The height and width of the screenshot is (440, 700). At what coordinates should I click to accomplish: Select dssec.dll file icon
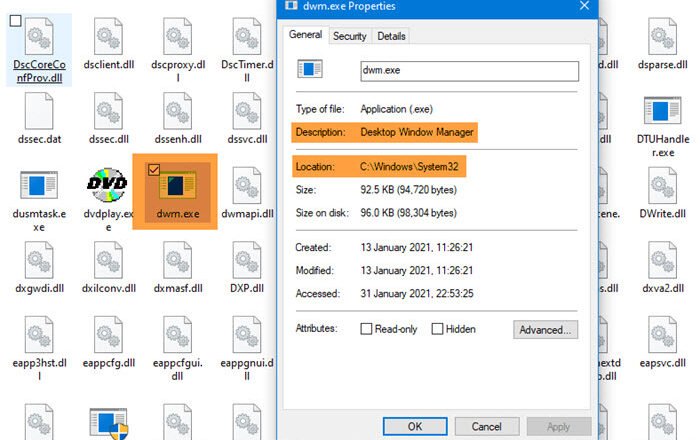[108, 111]
